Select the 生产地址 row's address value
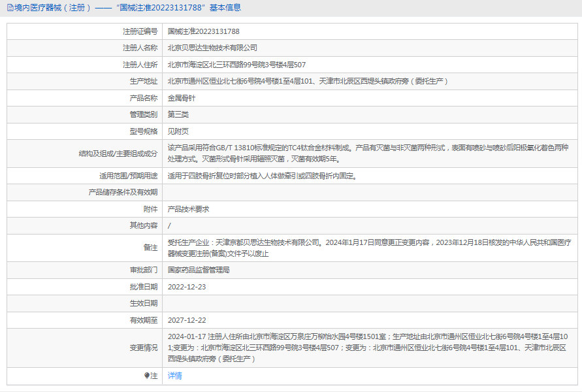Image resolution: width=582 pixels, height=392 pixels. [308, 81]
